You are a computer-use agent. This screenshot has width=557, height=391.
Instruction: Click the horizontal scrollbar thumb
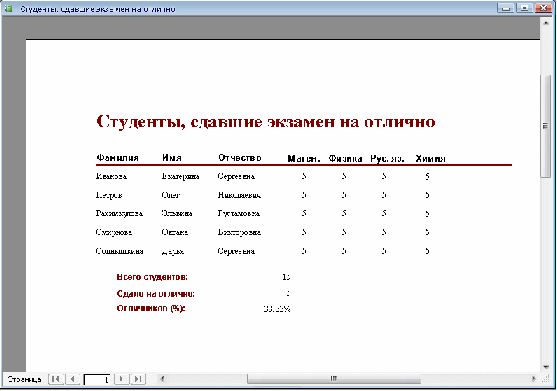(x=334, y=379)
